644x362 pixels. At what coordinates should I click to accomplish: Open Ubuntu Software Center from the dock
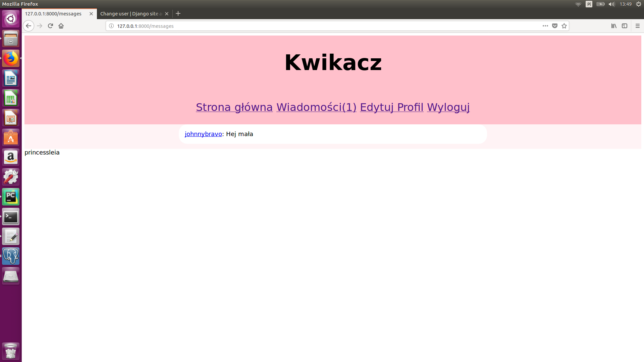tap(10, 137)
